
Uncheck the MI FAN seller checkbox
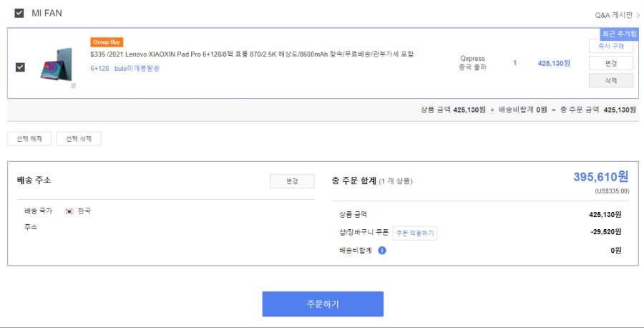click(x=19, y=13)
